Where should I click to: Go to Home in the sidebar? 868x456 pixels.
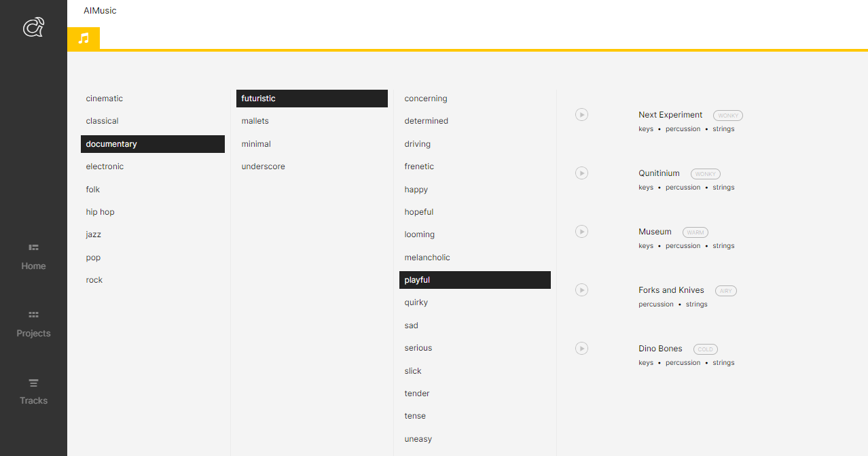(33, 257)
